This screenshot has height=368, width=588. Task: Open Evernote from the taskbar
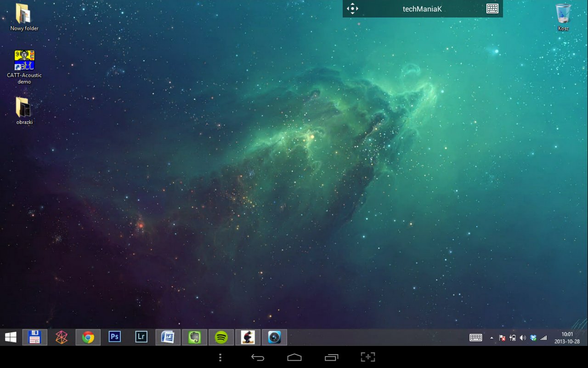click(x=195, y=338)
